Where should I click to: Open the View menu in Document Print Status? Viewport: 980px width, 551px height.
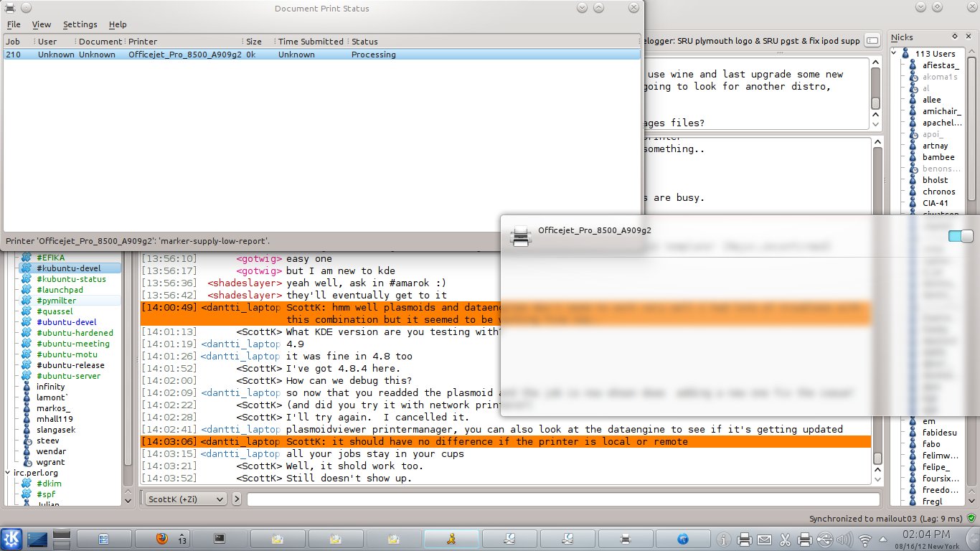pyautogui.click(x=42, y=24)
